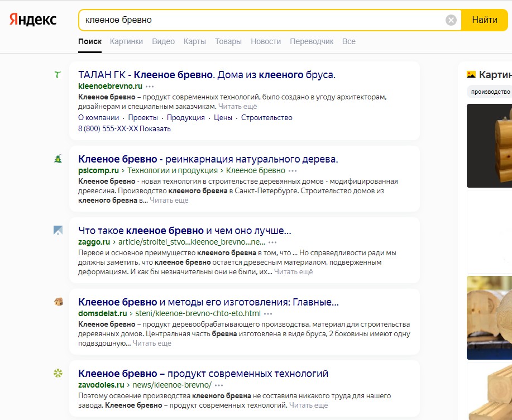Reveal phone number via 'Показать'
The height and width of the screenshot is (420, 512).
(x=155, y=128)
